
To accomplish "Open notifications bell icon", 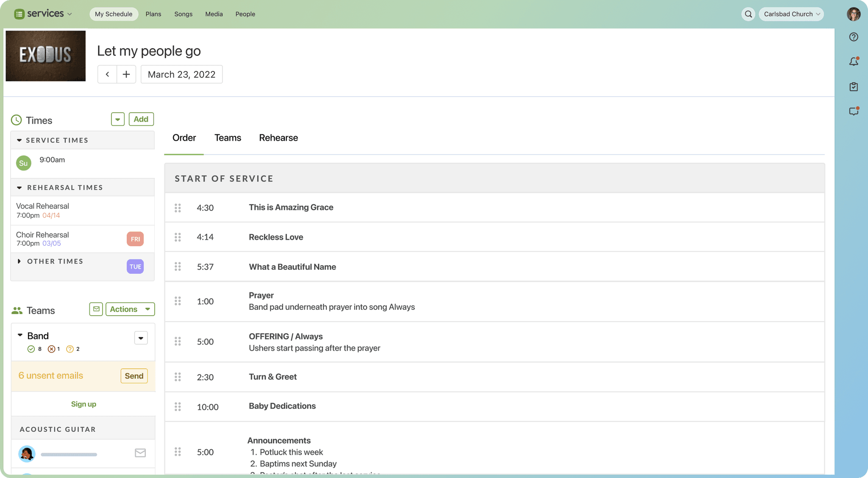I will pos(854,62).
